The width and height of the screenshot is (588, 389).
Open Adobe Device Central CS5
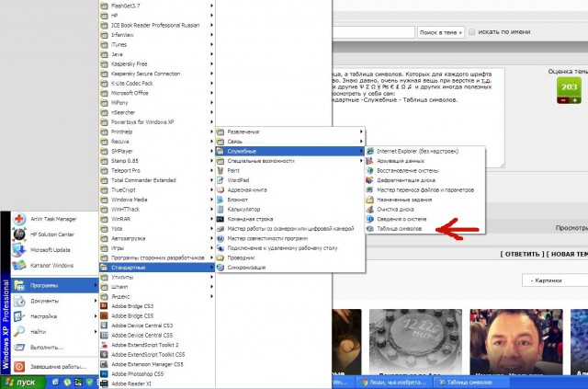point(157,336)
